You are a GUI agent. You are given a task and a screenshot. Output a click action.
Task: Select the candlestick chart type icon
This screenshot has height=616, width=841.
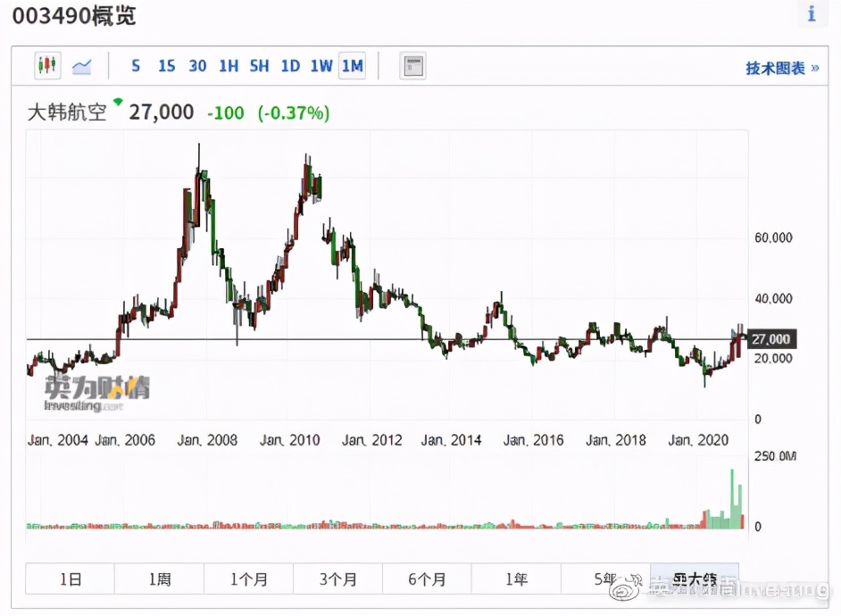tap(47, 66)
